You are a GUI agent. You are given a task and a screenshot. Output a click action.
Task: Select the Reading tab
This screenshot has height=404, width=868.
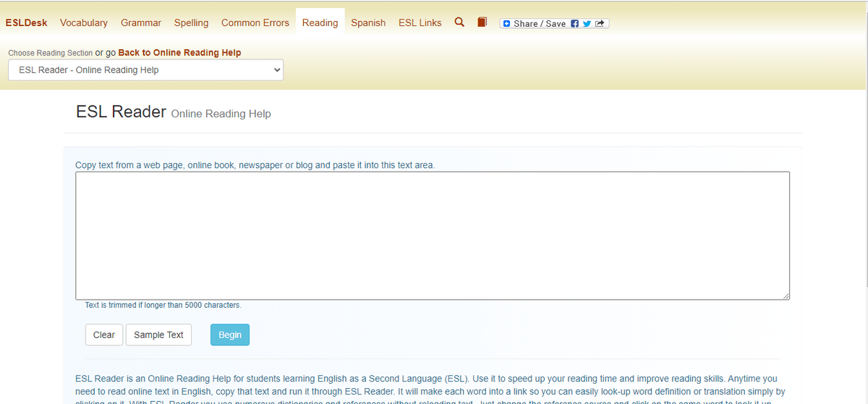(320, 22)
